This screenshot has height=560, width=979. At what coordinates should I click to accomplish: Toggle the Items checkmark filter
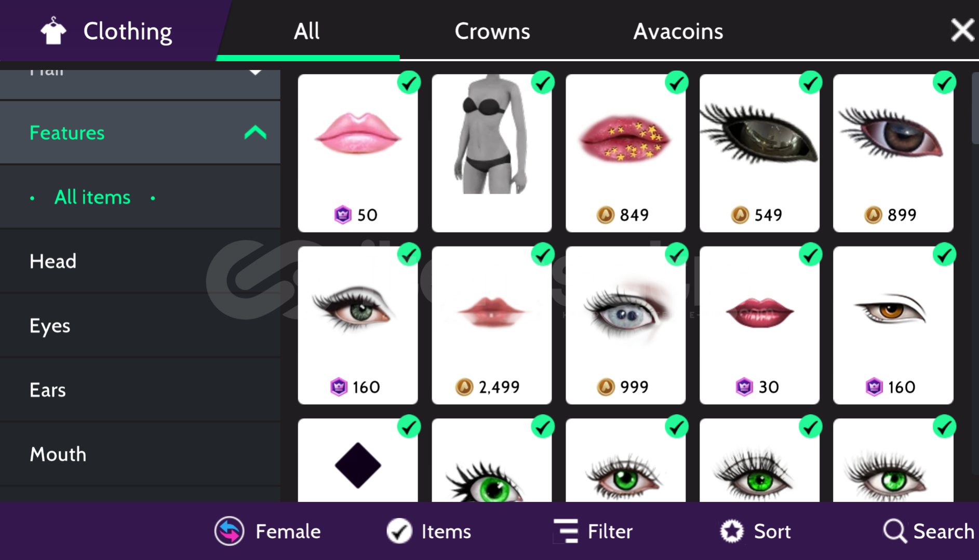399,531
